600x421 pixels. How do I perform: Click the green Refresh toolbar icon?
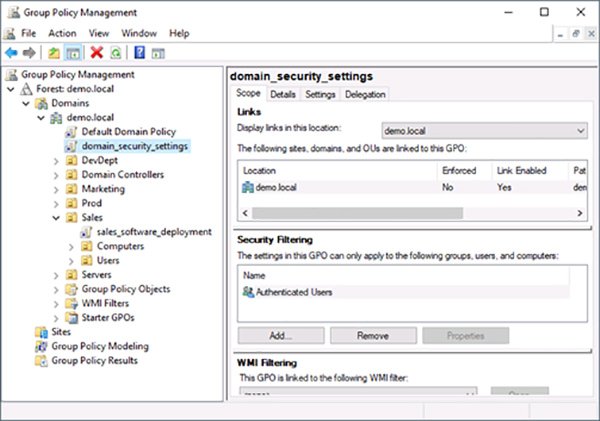pos(115,52)
